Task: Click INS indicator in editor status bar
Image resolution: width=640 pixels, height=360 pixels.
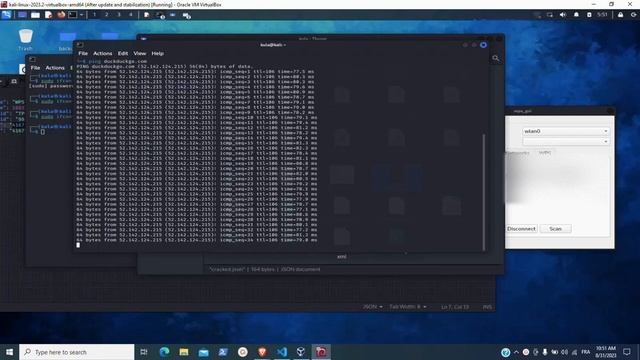Action: tap(487, 307)
